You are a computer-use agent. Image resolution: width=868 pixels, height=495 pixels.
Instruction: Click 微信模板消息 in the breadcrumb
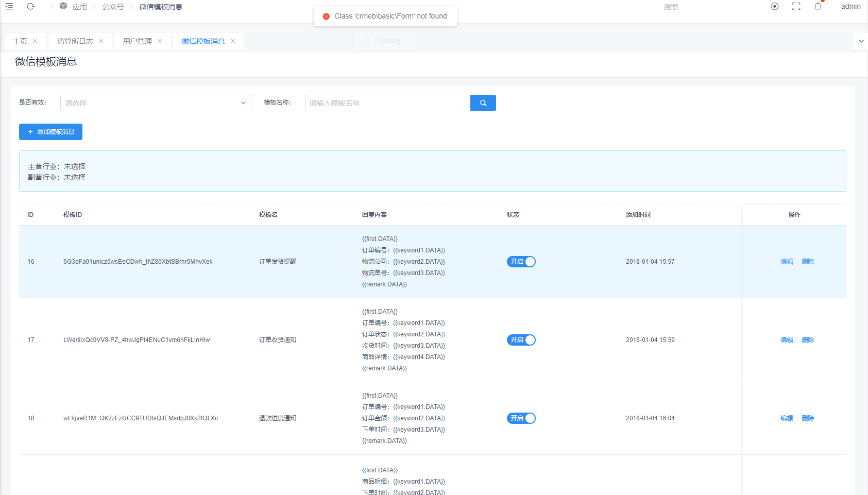161,7
